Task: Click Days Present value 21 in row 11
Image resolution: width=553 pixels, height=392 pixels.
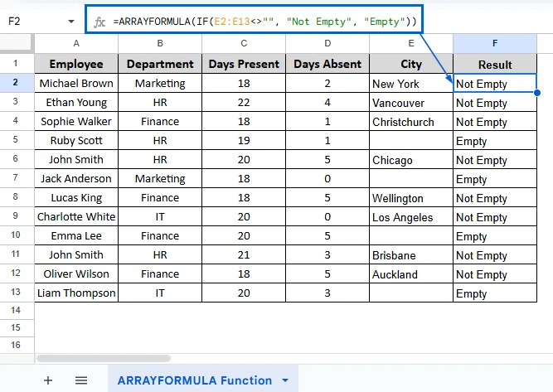Action: 244,254
